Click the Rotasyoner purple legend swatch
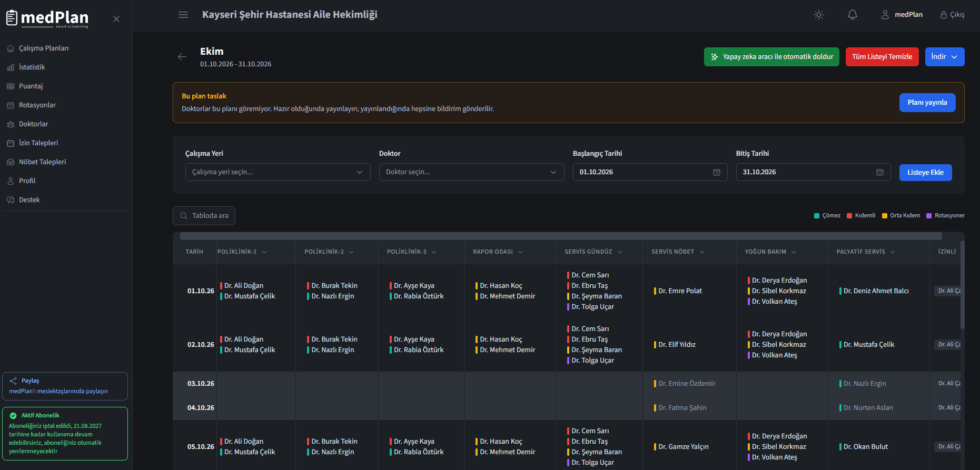Screen dimensions: 980x470 (x=929, y=216)
